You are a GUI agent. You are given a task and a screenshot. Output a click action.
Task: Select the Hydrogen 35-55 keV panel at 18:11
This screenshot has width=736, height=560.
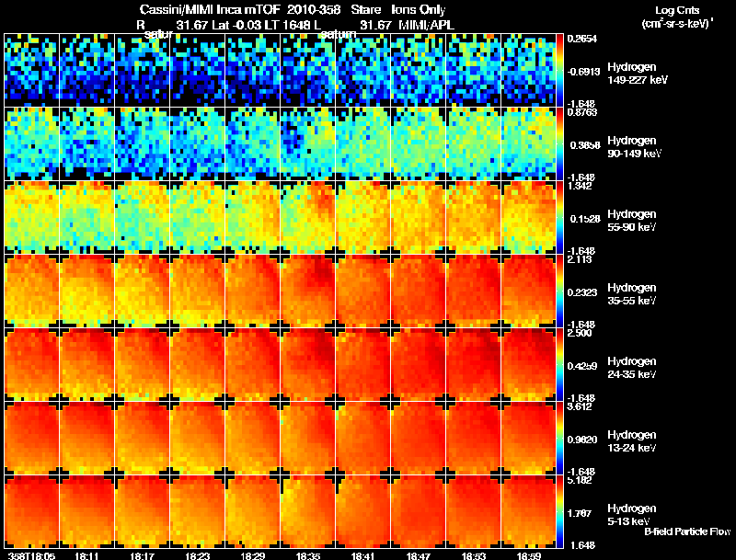coord(86,291)
